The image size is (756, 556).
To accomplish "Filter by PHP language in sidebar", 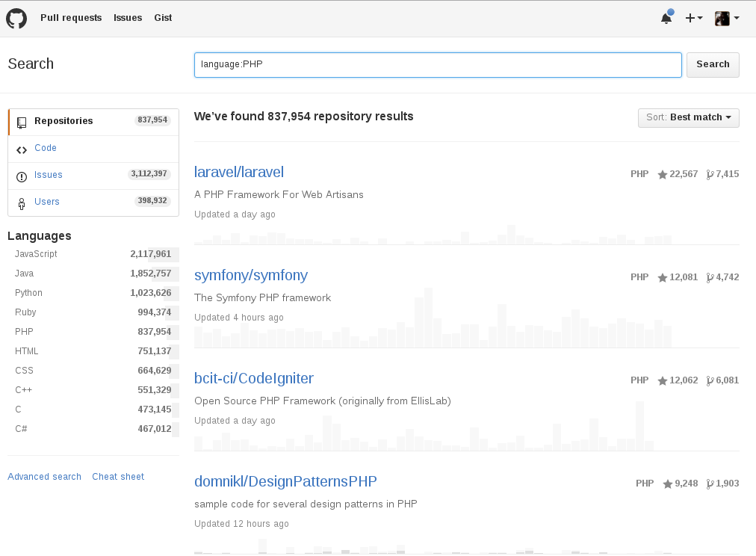I will (93, 332).
